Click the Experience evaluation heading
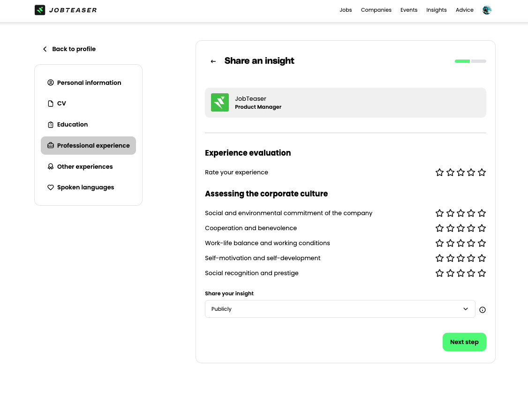The width and height of the screenshot is (528, 420). click(248, 153)
